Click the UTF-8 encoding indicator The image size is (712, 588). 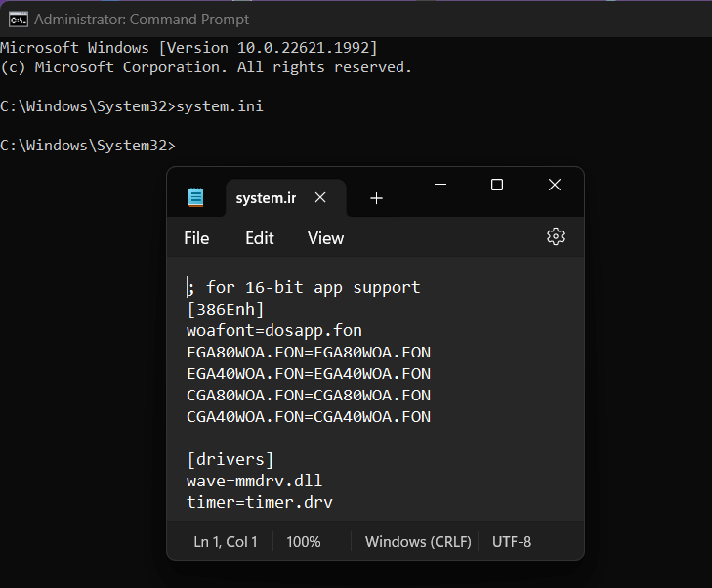tap(512, 541)
